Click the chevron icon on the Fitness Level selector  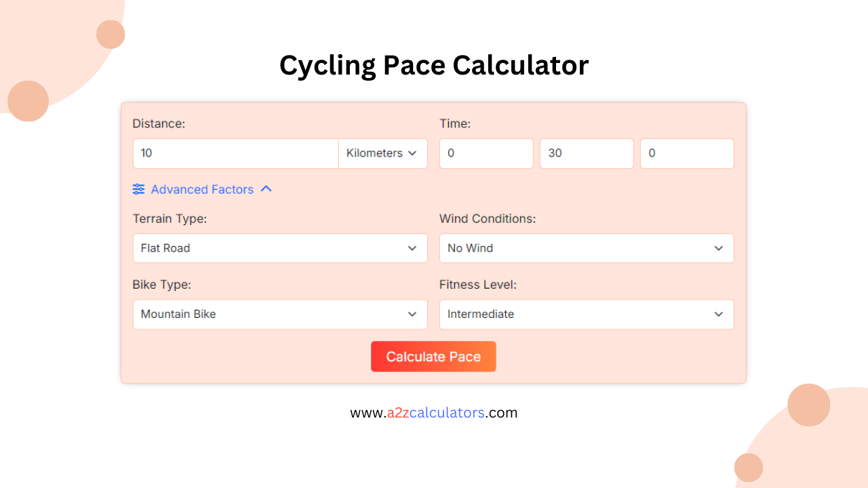click(x=719, y=314)
